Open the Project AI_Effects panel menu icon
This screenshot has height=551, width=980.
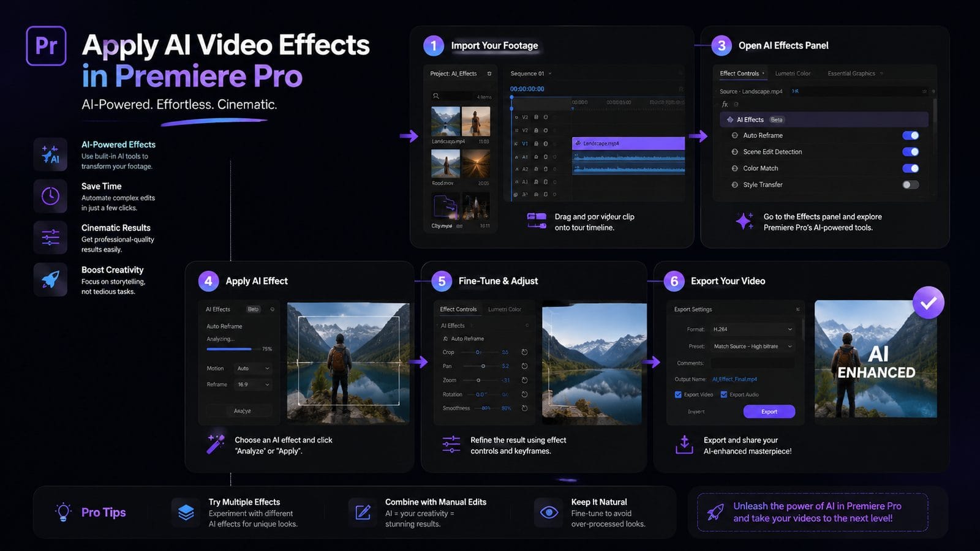489,73
